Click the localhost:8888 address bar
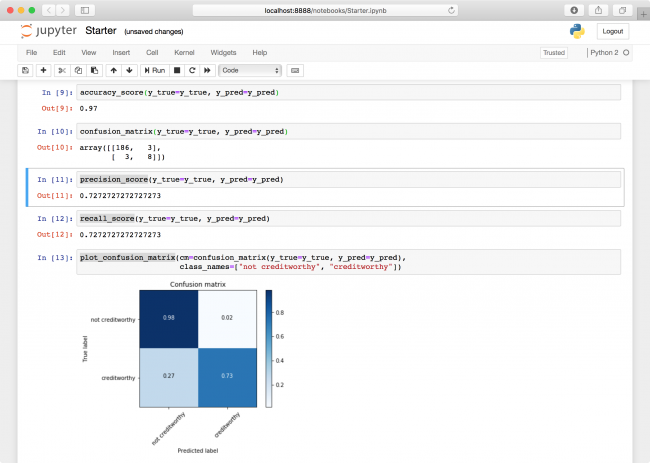 325,10
